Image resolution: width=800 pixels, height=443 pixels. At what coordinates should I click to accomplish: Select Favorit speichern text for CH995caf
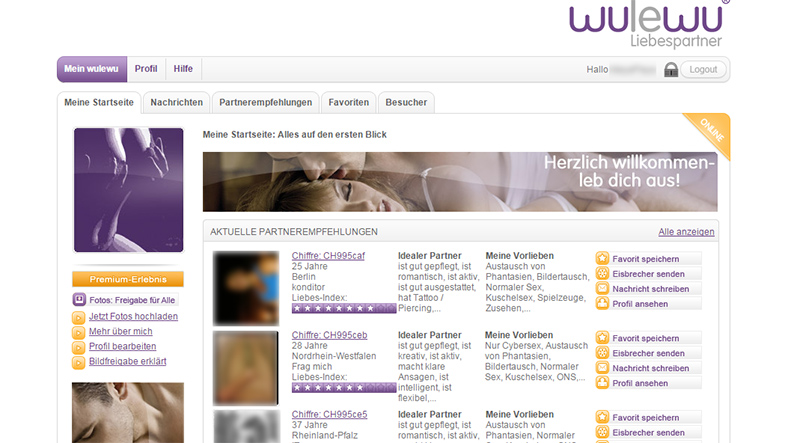point(645,259)
